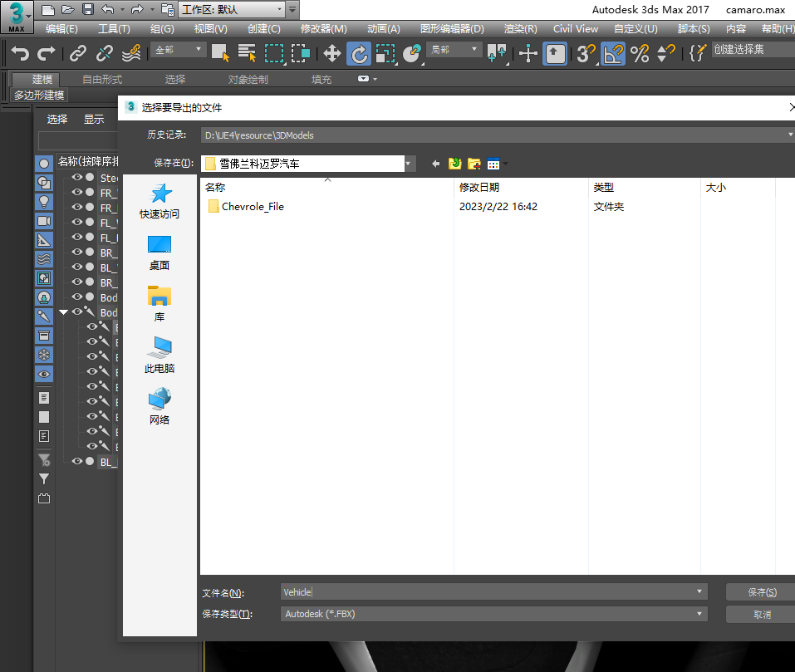795x672 pixels.
Task: Click the Edit Named Selection Sets icon
Action: point(698,52)
